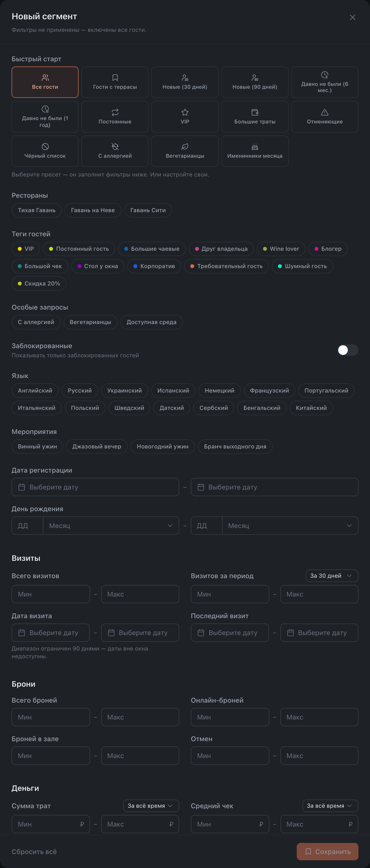Click the 'Сбросить всё' reset link
Image resolution: width=370 pixels, height=868 pixels.
click(x=34, y=852)
